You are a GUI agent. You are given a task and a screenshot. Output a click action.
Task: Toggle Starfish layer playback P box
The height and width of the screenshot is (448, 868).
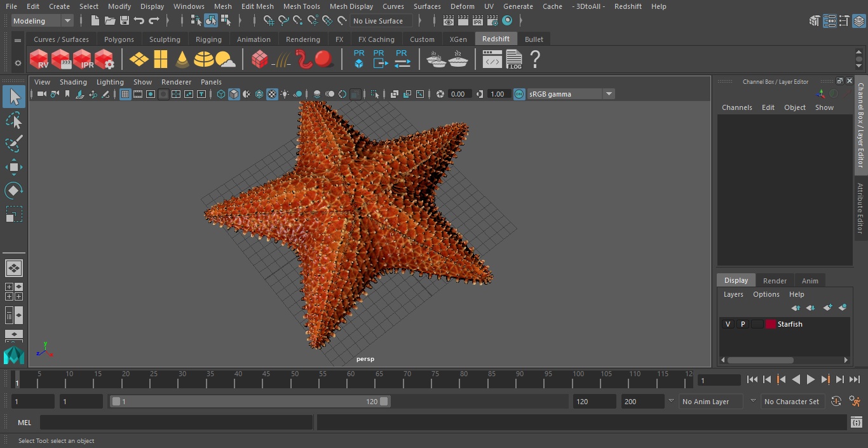tap(742, 324)
